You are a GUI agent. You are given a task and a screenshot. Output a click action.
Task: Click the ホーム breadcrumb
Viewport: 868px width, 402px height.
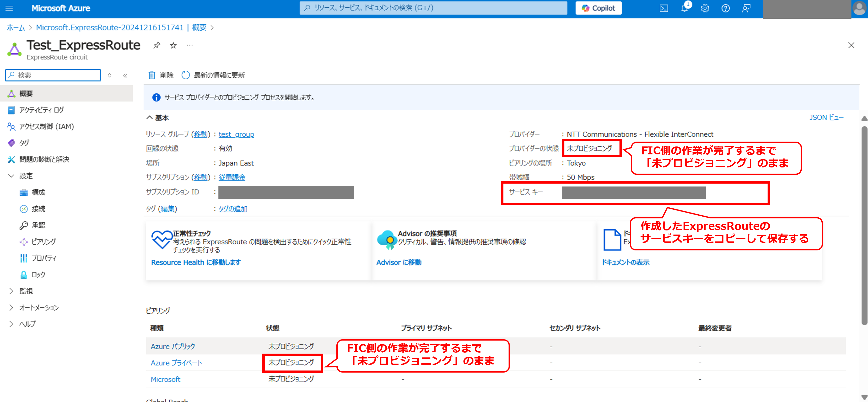click(x=16, y=28)
